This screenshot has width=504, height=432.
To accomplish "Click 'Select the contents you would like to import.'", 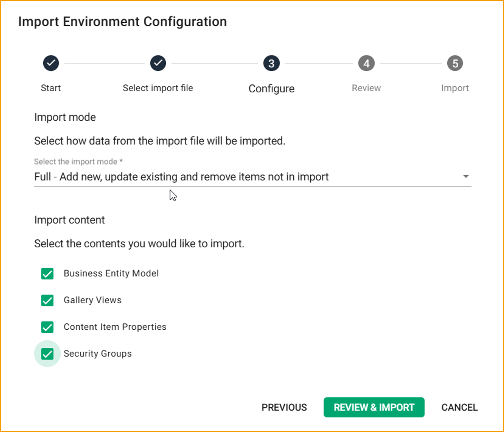I will click(139, 244).
